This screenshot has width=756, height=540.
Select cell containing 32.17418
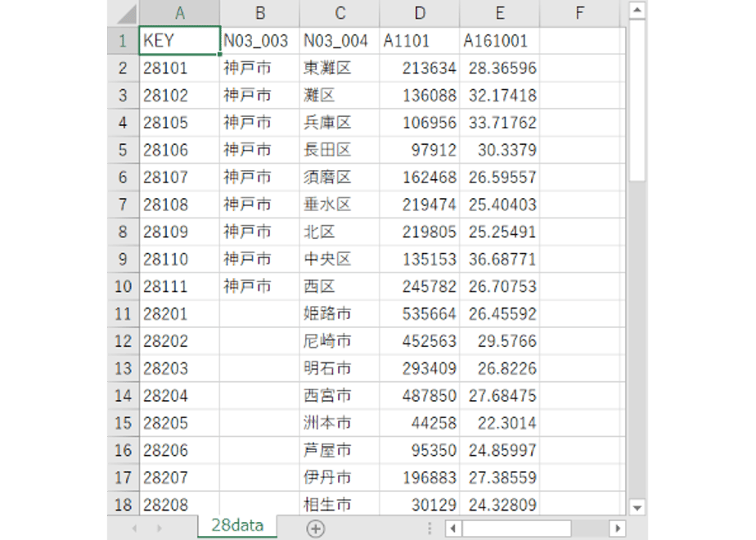click(x=499, y=96)
